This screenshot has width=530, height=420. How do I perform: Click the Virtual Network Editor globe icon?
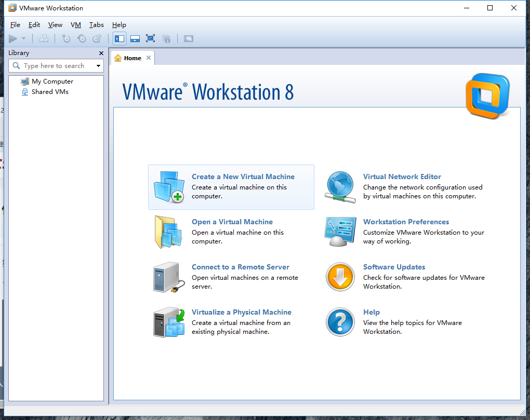click(x=340, y=187)
